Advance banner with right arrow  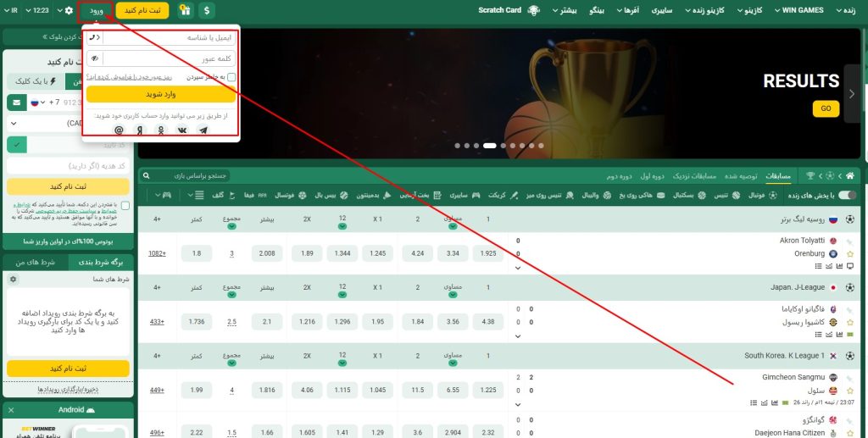click(x=852, y=93)
